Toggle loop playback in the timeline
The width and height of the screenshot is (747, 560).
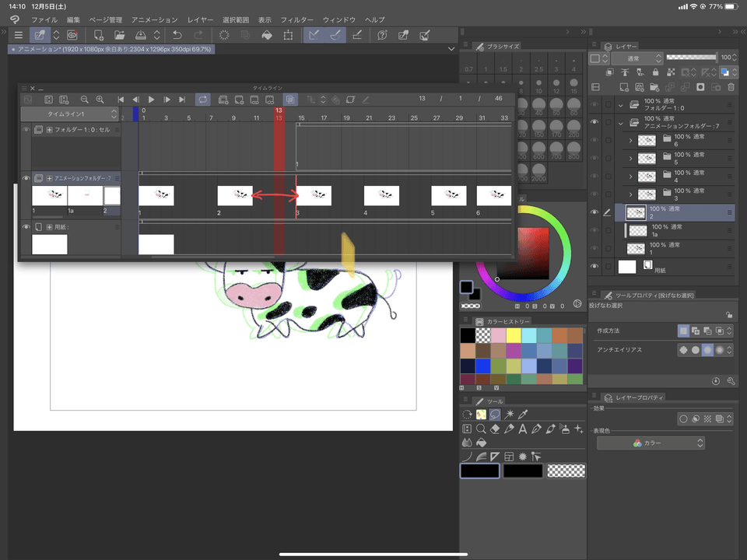click(x=202, y=100)
